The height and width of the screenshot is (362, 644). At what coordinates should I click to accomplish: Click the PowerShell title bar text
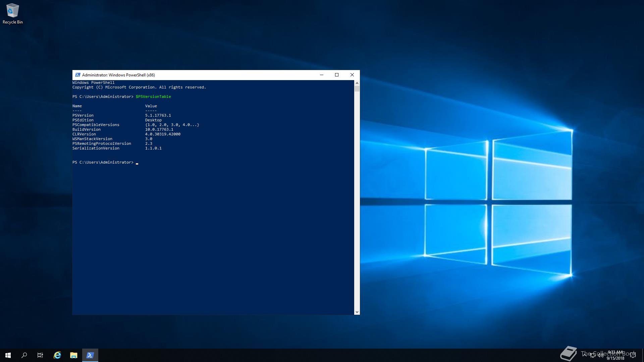pos(118,75)
